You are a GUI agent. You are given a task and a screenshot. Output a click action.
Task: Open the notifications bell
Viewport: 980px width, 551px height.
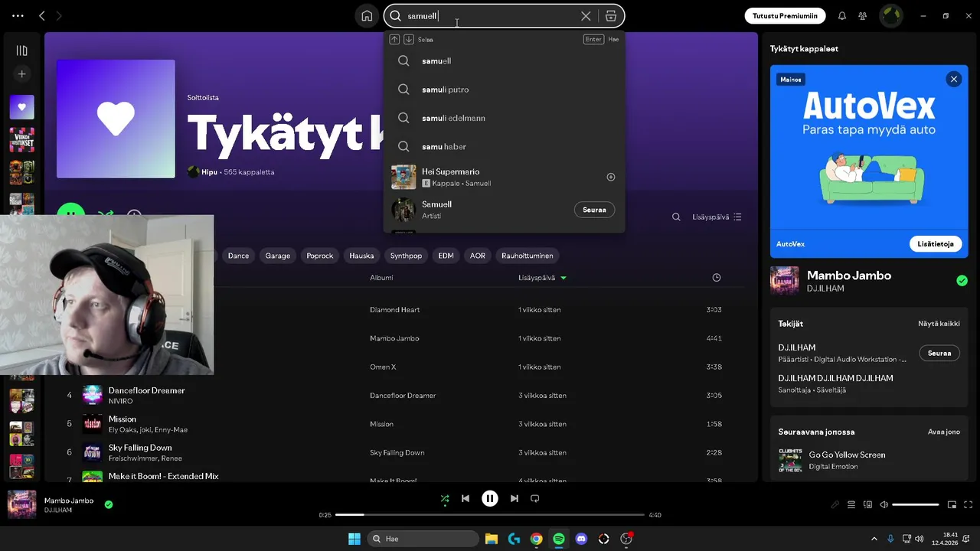[842, 16]
